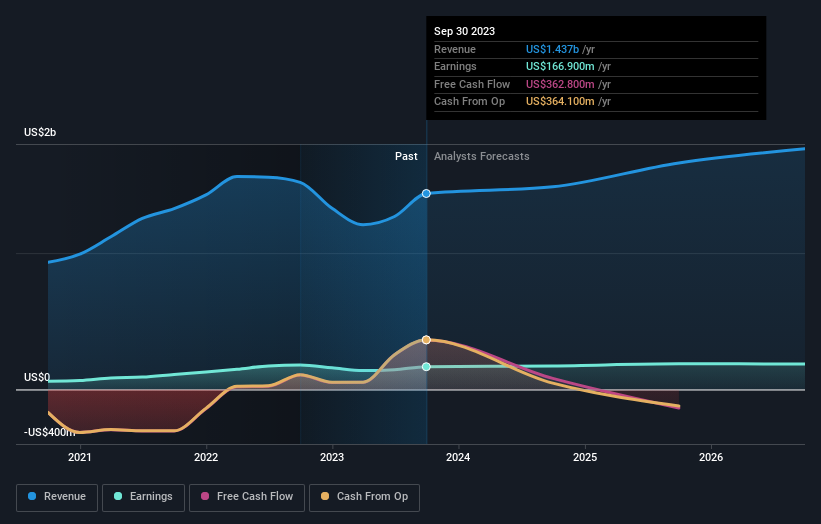Click the -US$400m y-axis label
Viewport: 821px width, 524px height.
pos(50,432)
